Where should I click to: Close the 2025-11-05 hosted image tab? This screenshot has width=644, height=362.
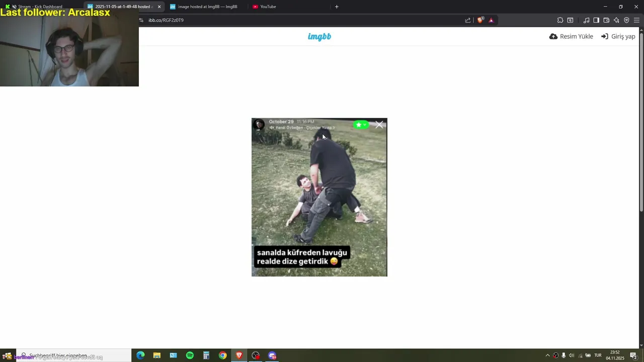159,7
